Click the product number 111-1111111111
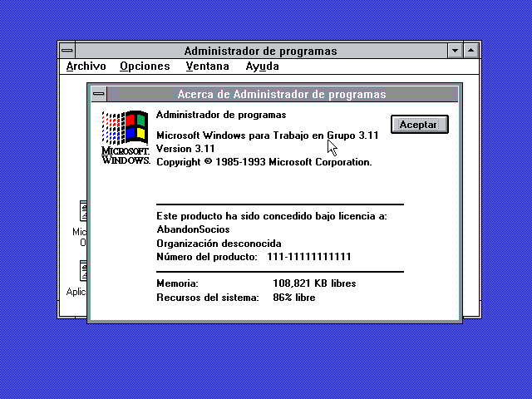 click(309, 257)
